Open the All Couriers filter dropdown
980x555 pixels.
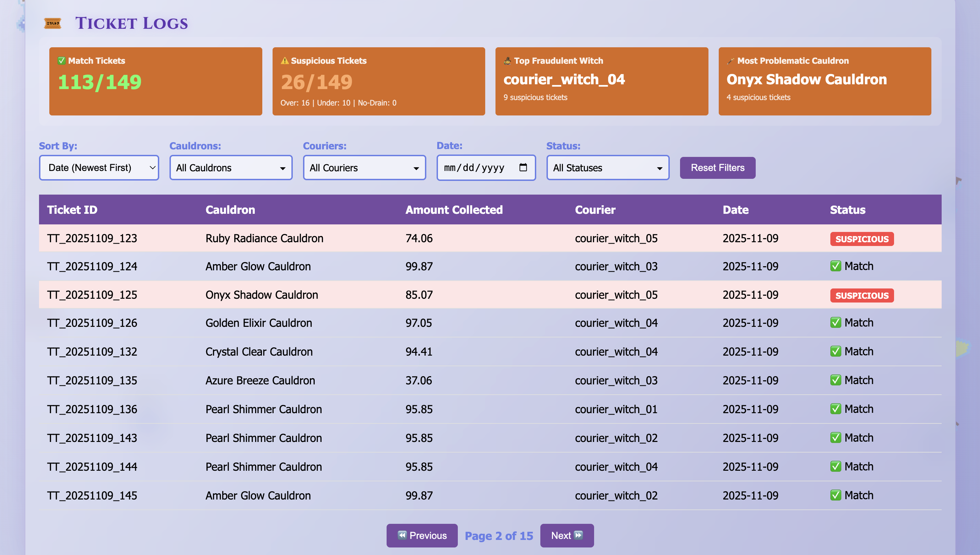[364, 168]
